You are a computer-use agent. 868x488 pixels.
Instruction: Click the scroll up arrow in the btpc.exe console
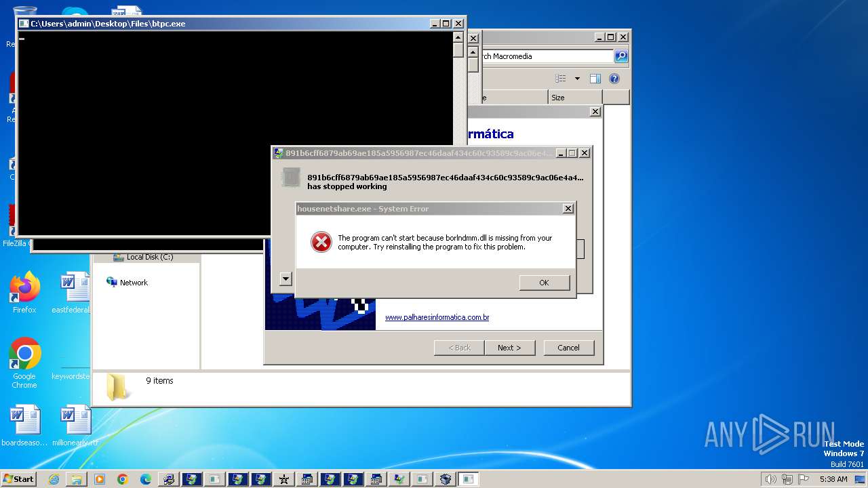coord(458,37)
